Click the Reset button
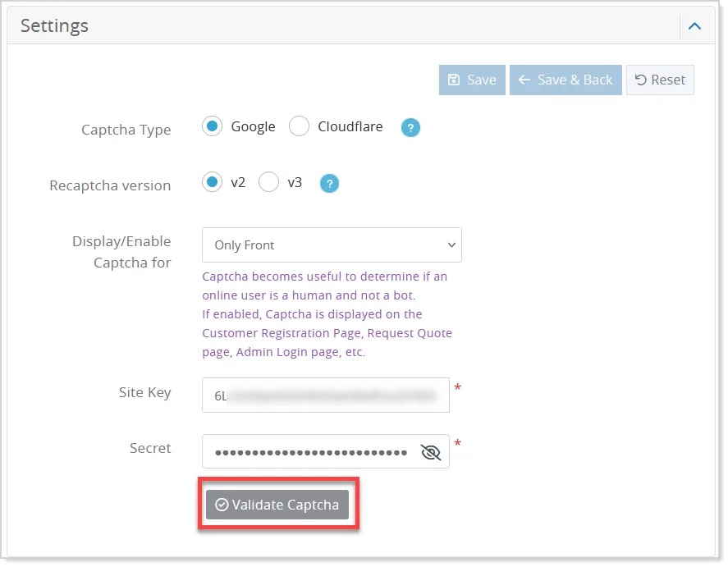The height and width of the screenshot is (567, 728). (660, 80)
